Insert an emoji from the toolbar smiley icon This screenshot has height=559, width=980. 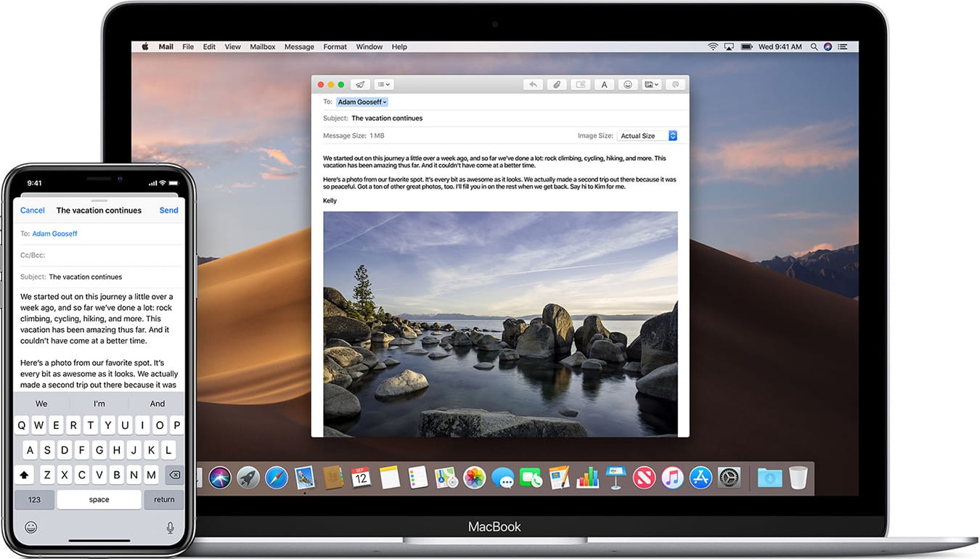tap(628, 84)
